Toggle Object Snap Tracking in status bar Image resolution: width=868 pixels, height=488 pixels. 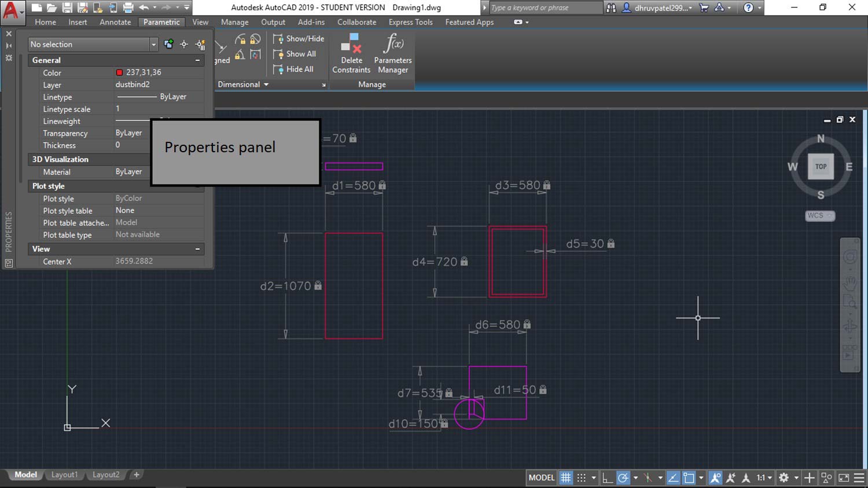tap(673, 478)
